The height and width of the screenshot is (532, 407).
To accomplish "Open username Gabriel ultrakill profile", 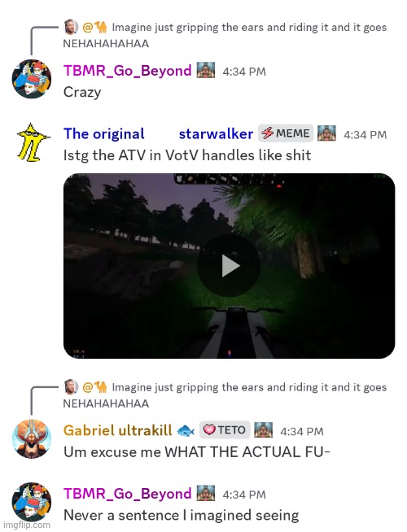I will point(118,430).
